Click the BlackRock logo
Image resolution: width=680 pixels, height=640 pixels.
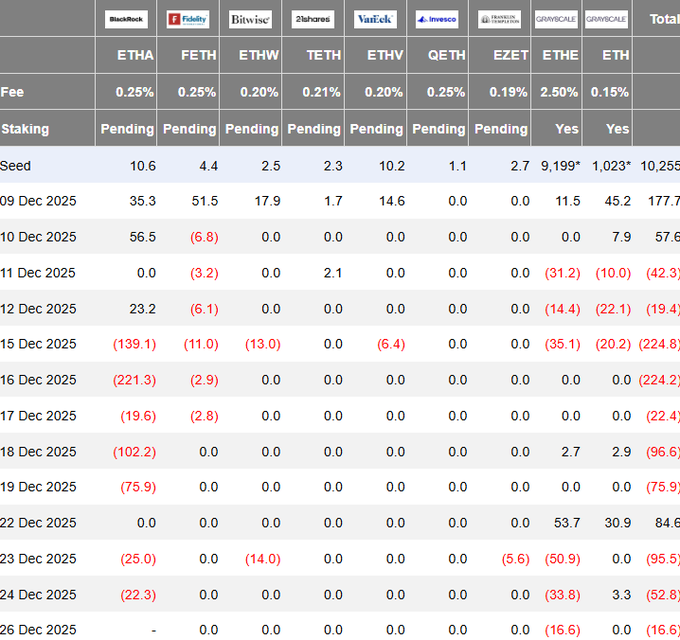(x=126, y=19)
